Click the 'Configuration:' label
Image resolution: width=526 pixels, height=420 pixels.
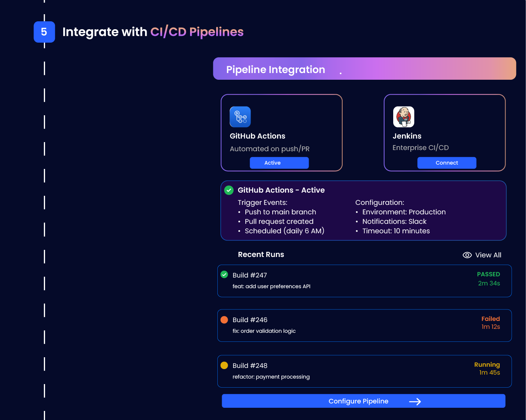(x=379, y=202)
